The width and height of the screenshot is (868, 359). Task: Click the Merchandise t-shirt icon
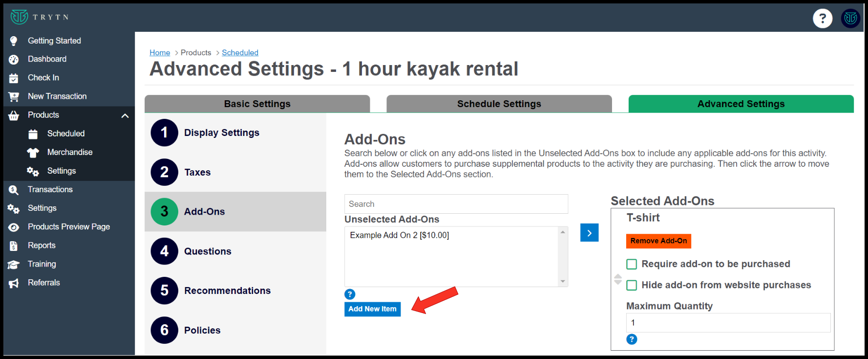(x=33, y=153)
